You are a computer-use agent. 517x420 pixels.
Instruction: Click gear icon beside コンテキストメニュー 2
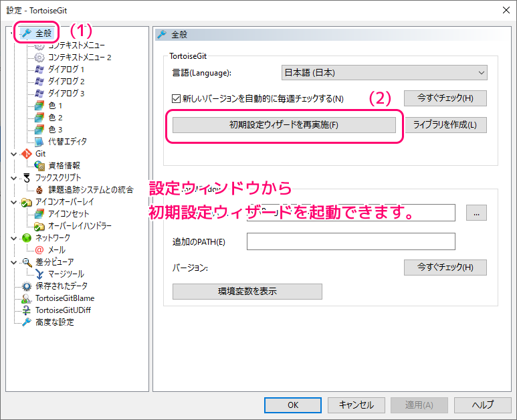point(39,58)
